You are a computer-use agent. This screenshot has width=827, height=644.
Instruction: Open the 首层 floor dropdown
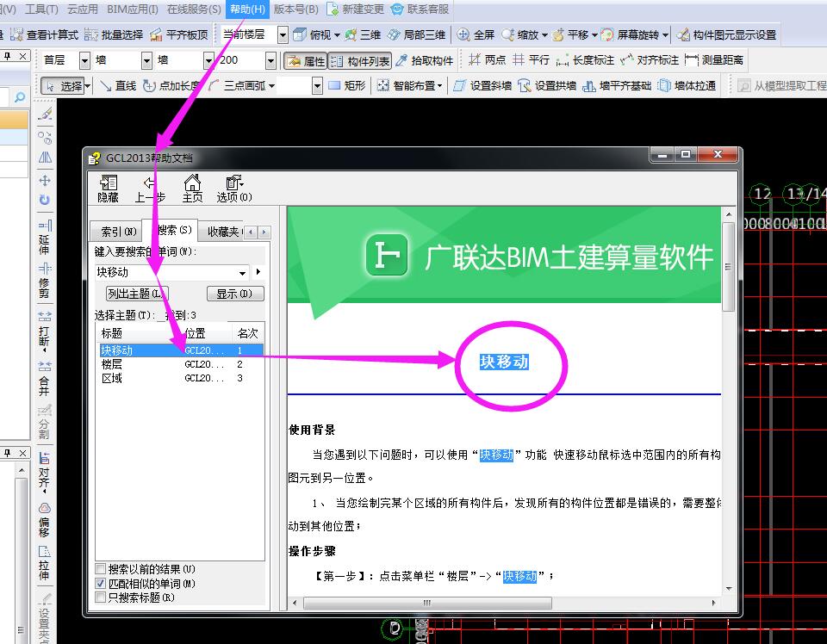84,60
